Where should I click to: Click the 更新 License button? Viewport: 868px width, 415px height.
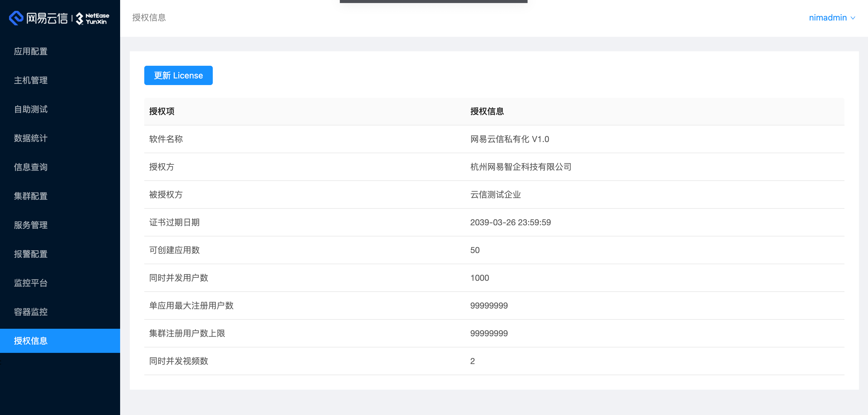(178, 75)
